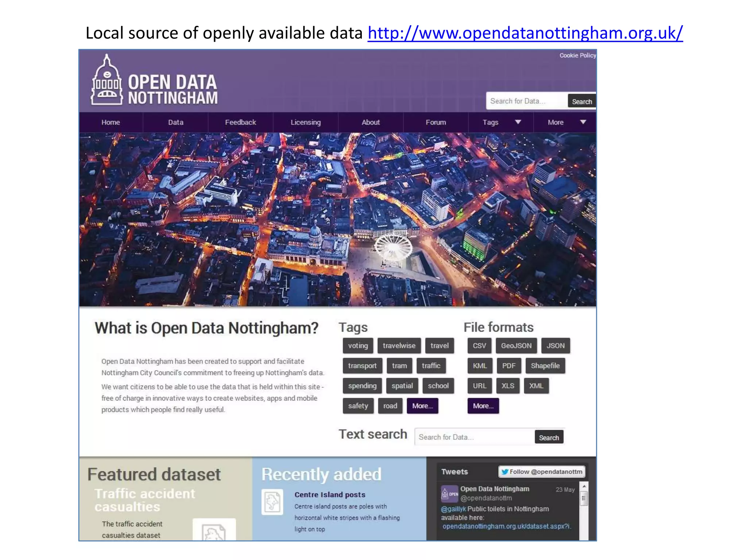Click the Text search input field
Screen dimensions: 747x560
[x=475, y=437]
